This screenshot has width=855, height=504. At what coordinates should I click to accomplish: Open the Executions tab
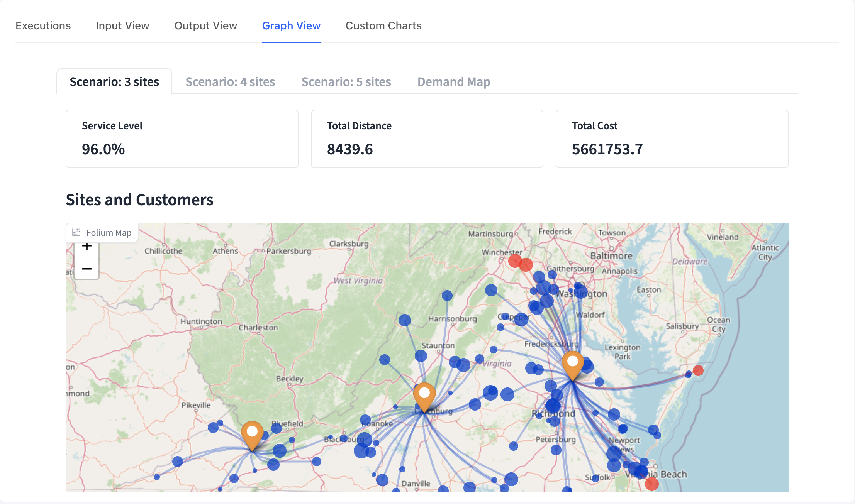(x=43, y=26)
